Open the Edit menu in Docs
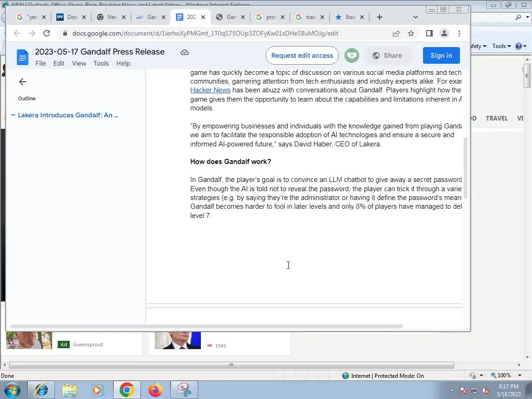 tap(59, 63)
